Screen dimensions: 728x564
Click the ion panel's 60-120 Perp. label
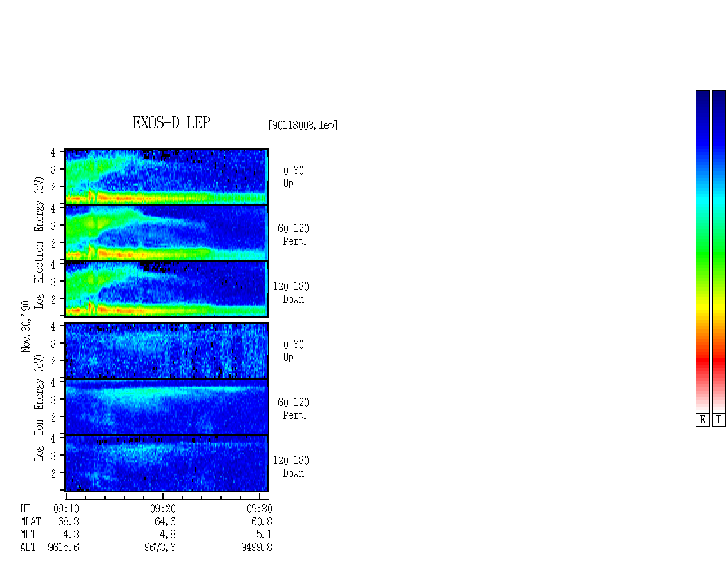click(293, 409)
